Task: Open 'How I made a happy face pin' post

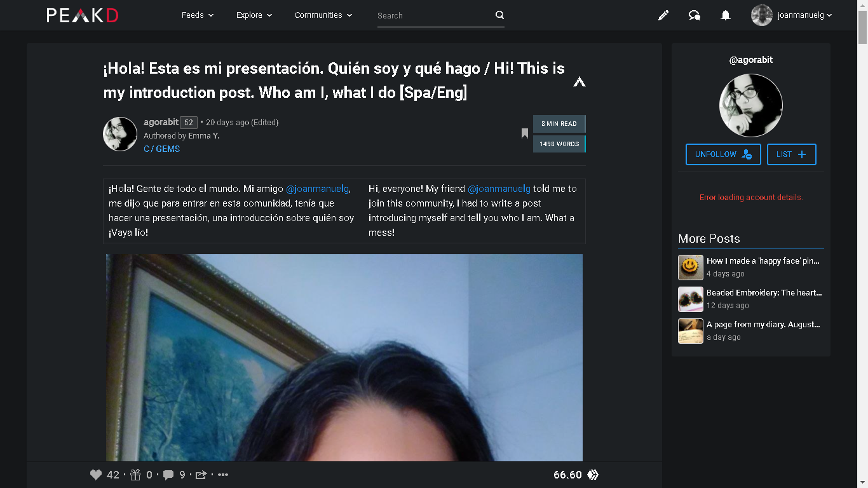Action: click(x=763, y=261)
